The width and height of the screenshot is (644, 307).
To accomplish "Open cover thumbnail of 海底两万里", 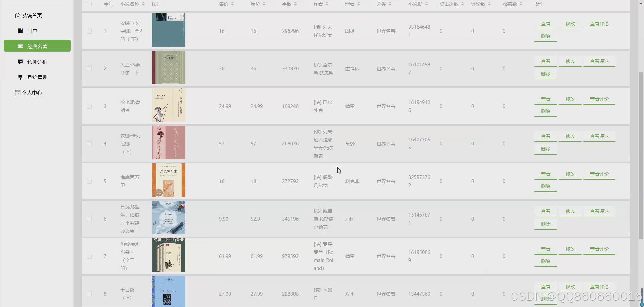I will [169, 180].
